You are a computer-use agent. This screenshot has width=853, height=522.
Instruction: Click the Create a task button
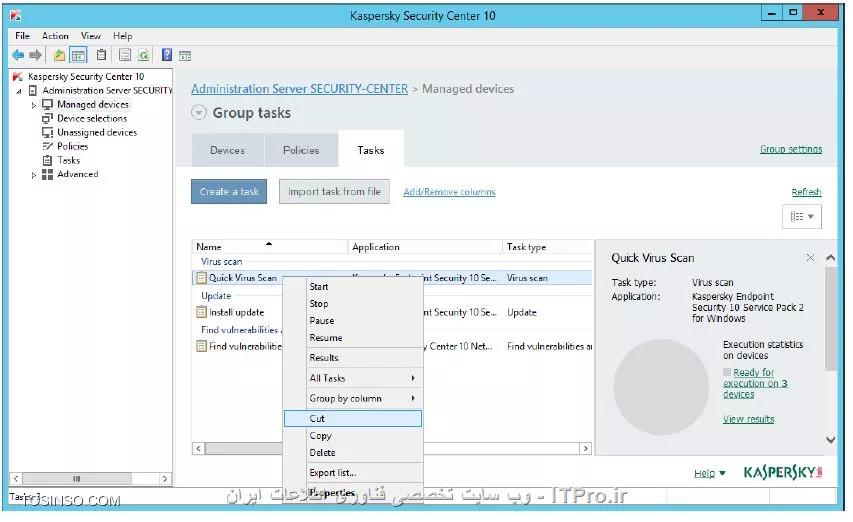pos(229,191)
